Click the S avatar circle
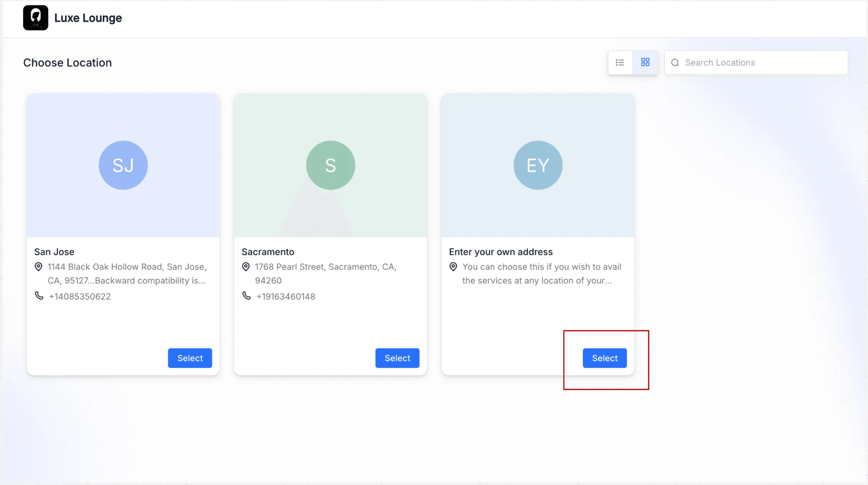868x485 pixels. point(330,165)
